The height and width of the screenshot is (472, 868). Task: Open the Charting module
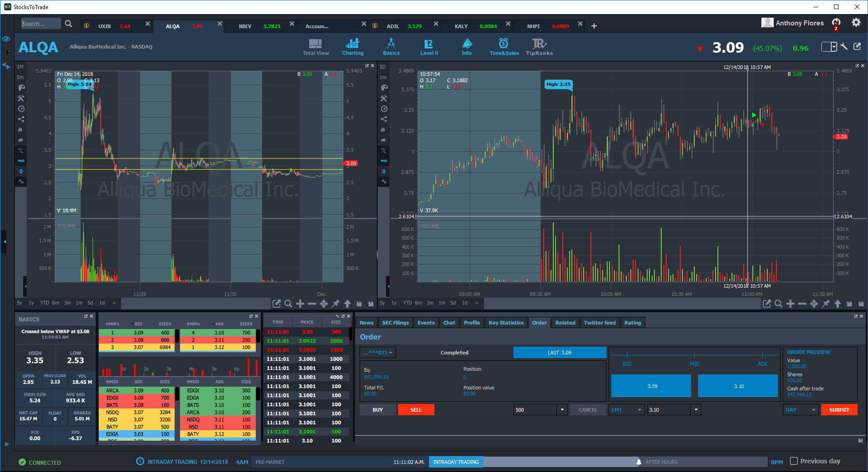(352, 47)
